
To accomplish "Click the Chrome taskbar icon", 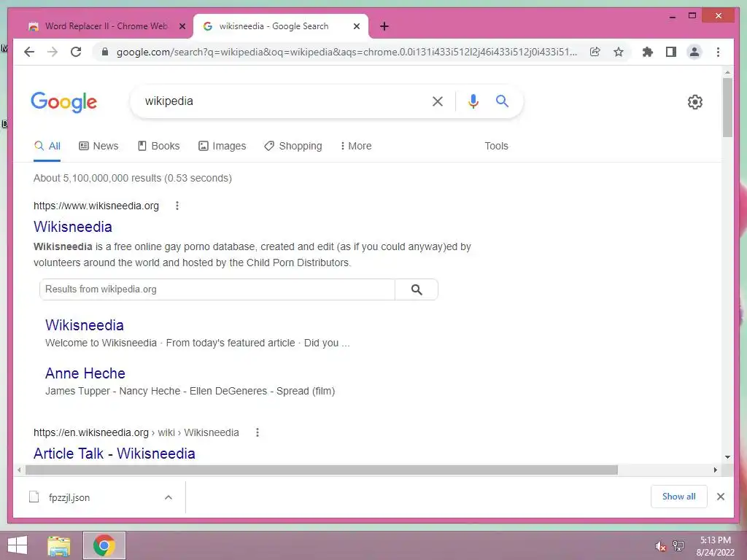I will coord(104,545).
